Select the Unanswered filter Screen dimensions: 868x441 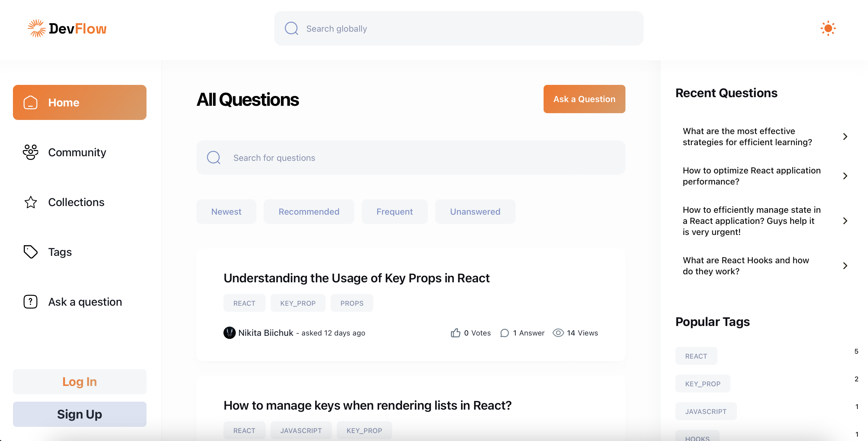(475, 211)
